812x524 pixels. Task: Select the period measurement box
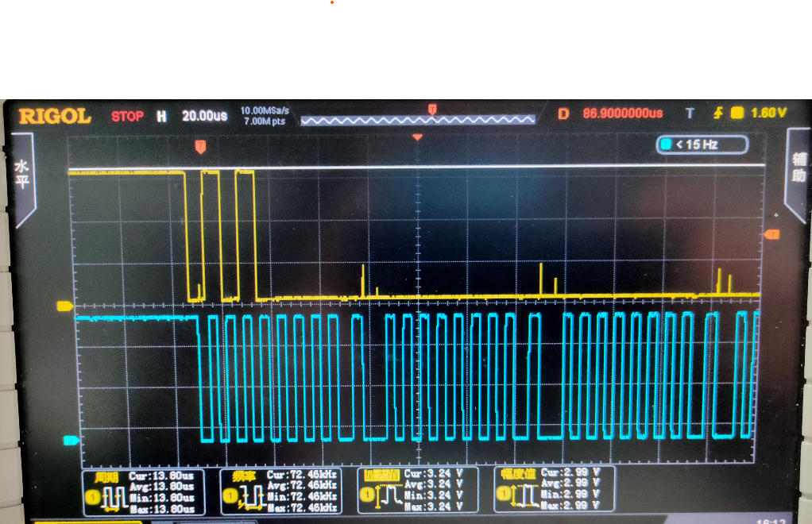pyautogui.click(x=144, y=492)
